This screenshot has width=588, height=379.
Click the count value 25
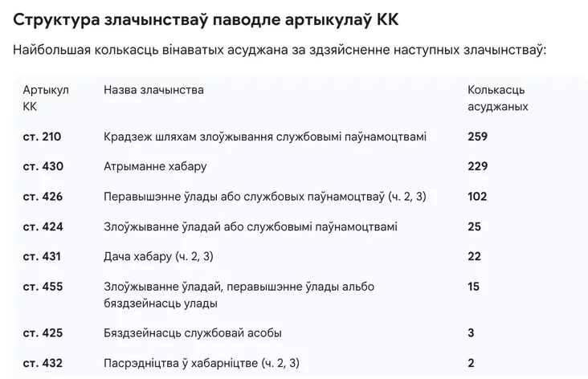point(474,226)
